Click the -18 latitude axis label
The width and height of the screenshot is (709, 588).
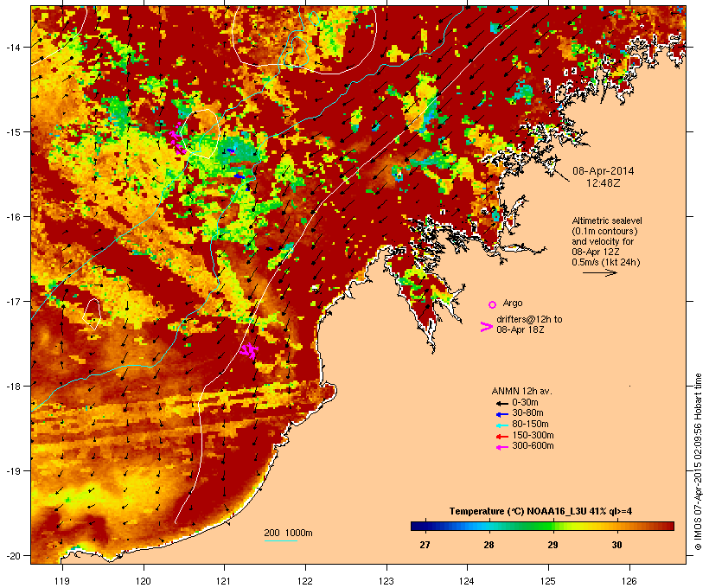click(13, 386)
